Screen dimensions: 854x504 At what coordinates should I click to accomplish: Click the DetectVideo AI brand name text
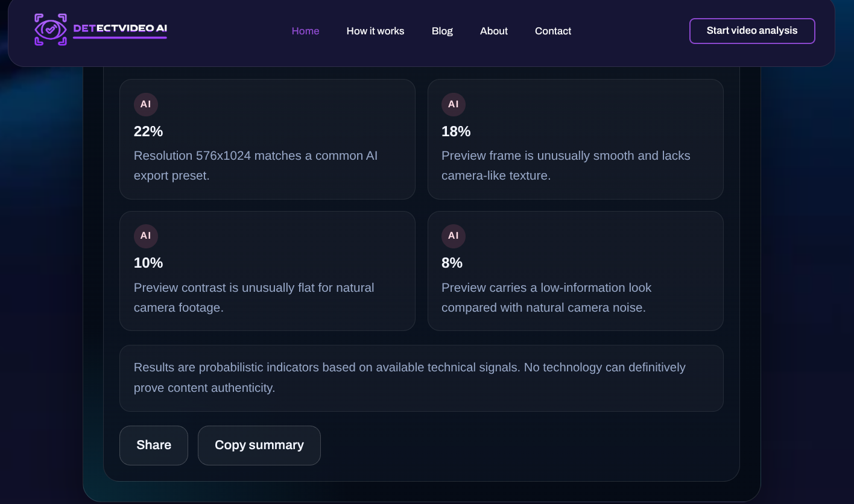coord(120,28)
